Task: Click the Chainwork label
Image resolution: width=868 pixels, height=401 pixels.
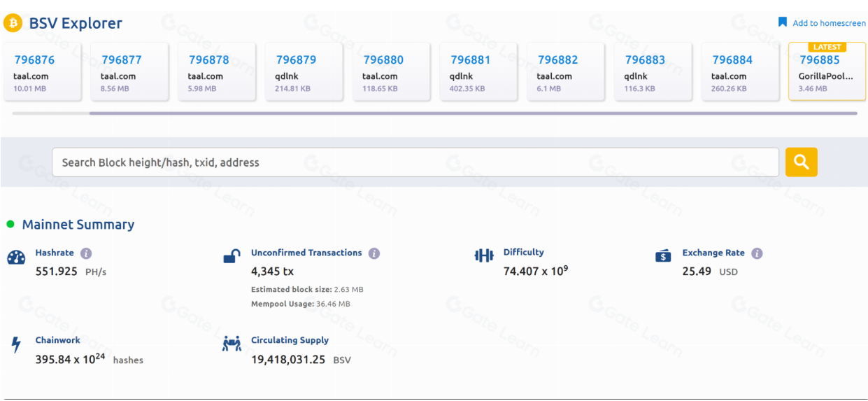Action: click(58, 340)
